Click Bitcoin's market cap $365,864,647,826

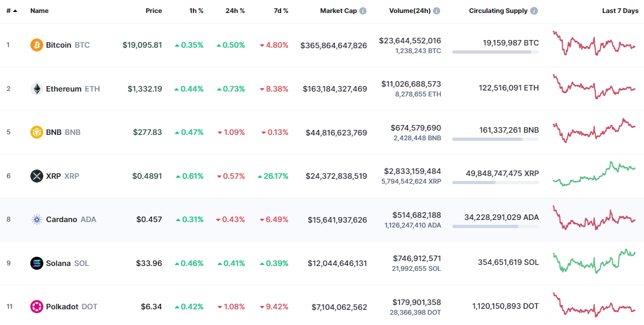click(334, 45)
